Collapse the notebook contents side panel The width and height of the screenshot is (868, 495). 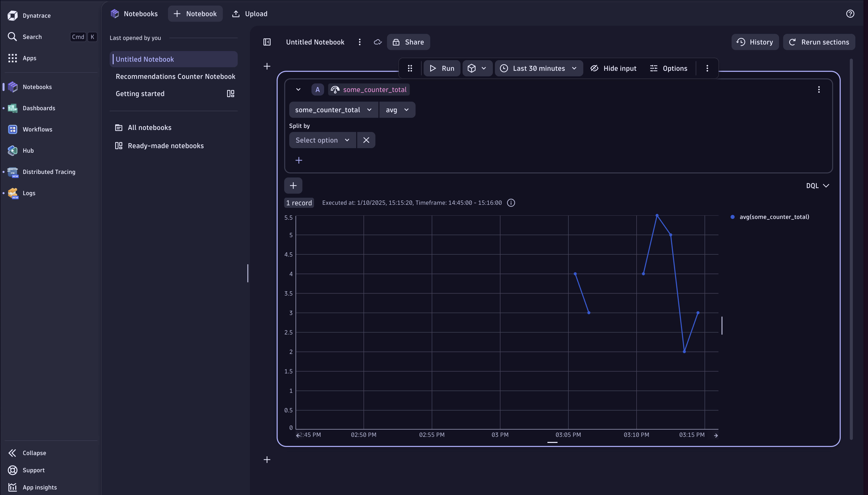point(267,42)
